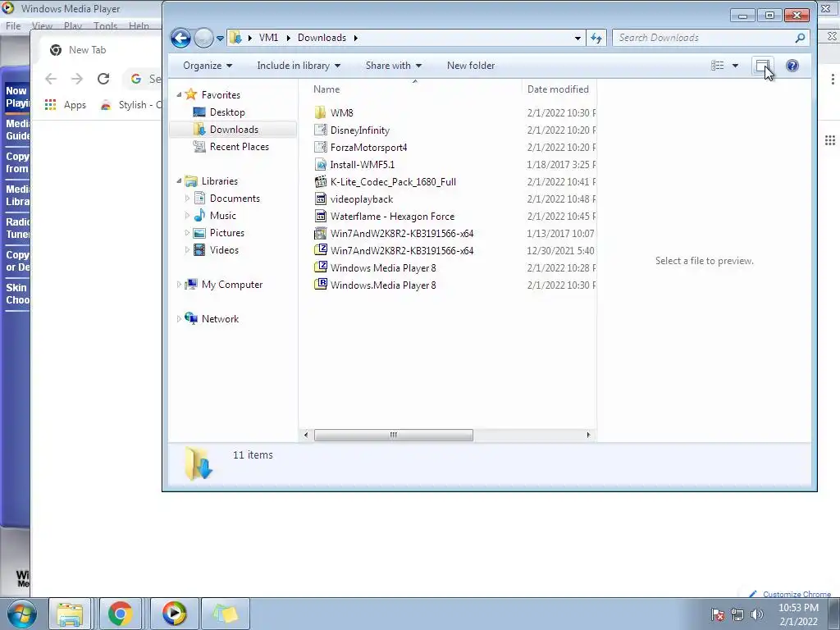Screen dimensions: 840x630
Task: Select Recent Places in Favorites
Action: (x=239, y=146)
